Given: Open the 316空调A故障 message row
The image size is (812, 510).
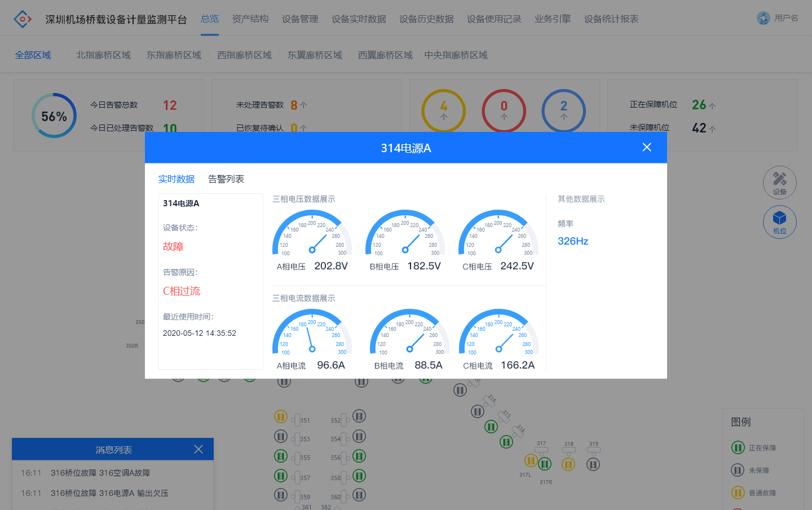Looking at the screenshot, I should point(113,473).
